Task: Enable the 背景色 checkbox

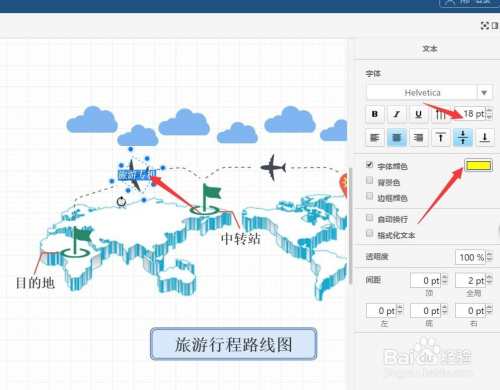Action: pos(369,181)
